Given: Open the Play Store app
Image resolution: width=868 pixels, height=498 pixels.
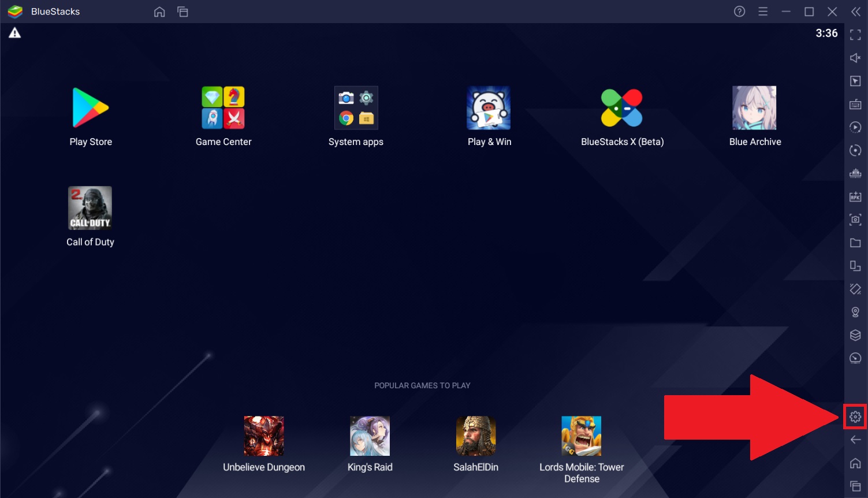Looking at the screenshot, I should point(91,108).
